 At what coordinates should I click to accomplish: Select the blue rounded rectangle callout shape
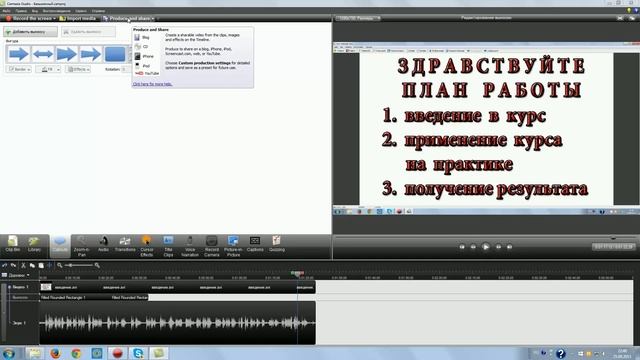coord(115,54)
